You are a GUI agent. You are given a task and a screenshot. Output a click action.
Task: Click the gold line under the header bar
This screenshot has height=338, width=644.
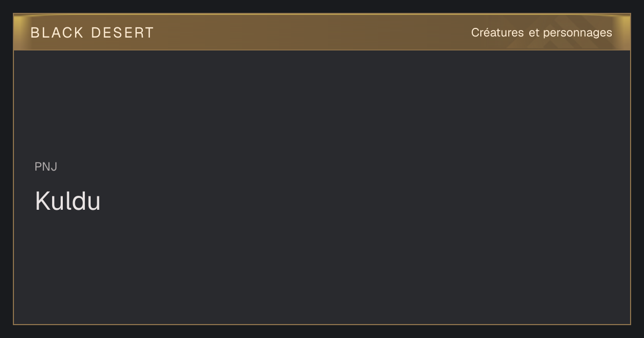[322, 50]
